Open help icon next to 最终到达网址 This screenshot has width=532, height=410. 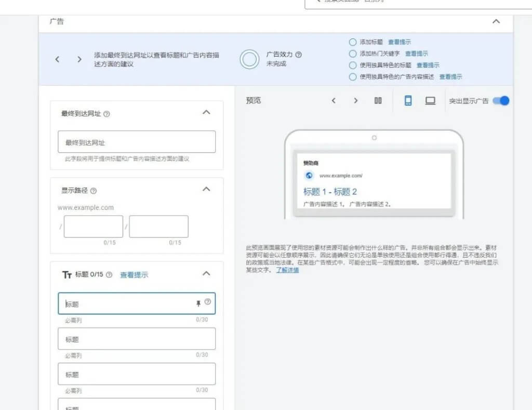click(x=107, y=114)
